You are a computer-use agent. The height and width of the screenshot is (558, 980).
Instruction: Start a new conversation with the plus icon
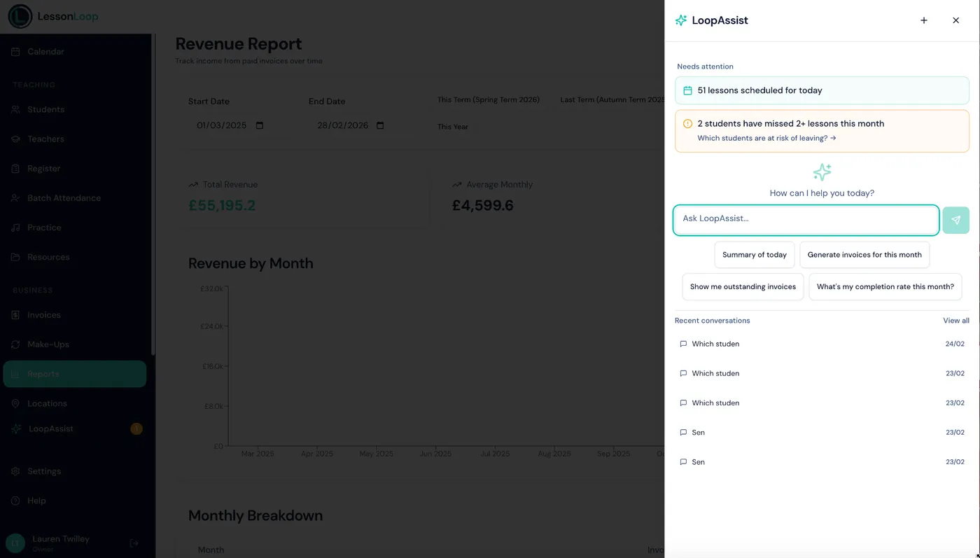tap(923, 20)
